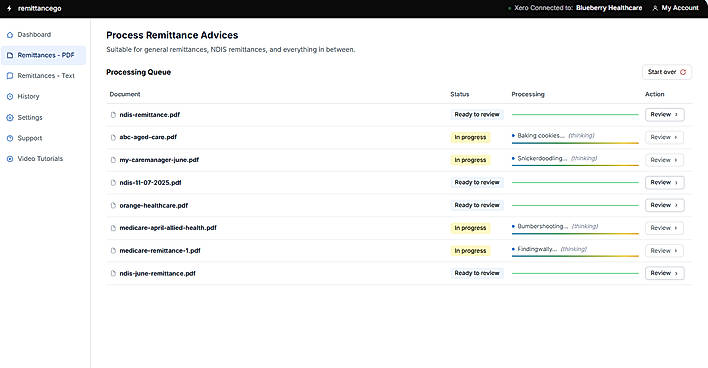Click Review for my-caremanager-june.pdf
The width and height of the screenshot is (708, 368).
[x=664, y=160]
